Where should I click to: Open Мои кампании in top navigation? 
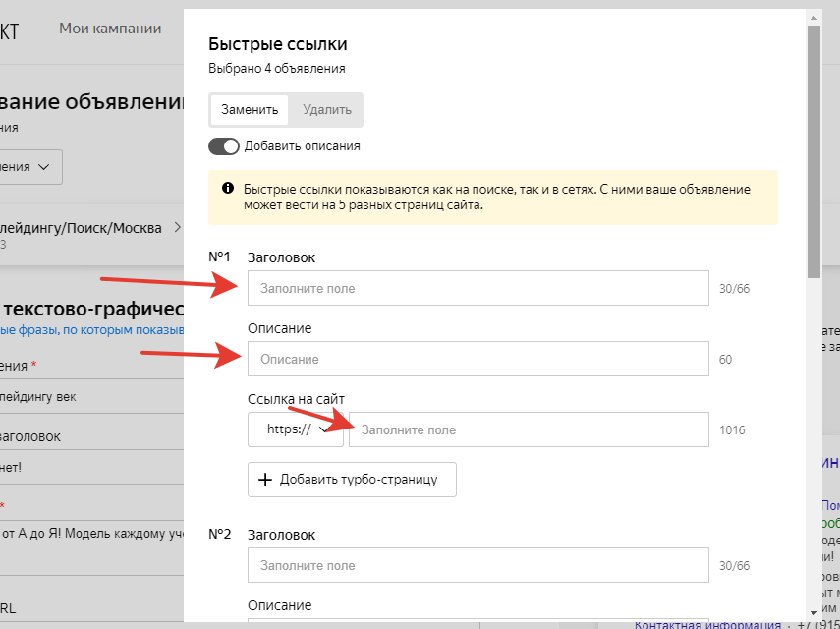tap(110, 29)
